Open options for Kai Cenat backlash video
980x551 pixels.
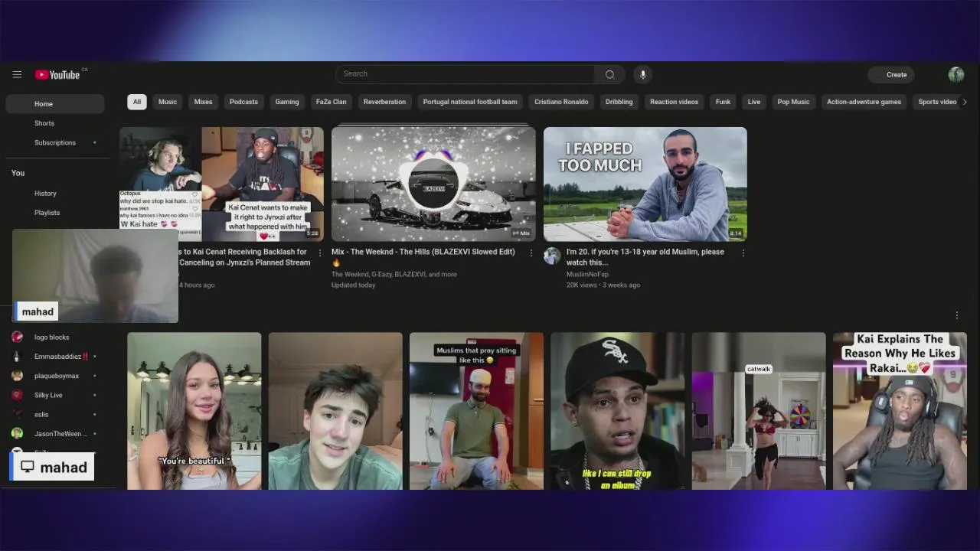pyautogui.click(x=320, y=253)
